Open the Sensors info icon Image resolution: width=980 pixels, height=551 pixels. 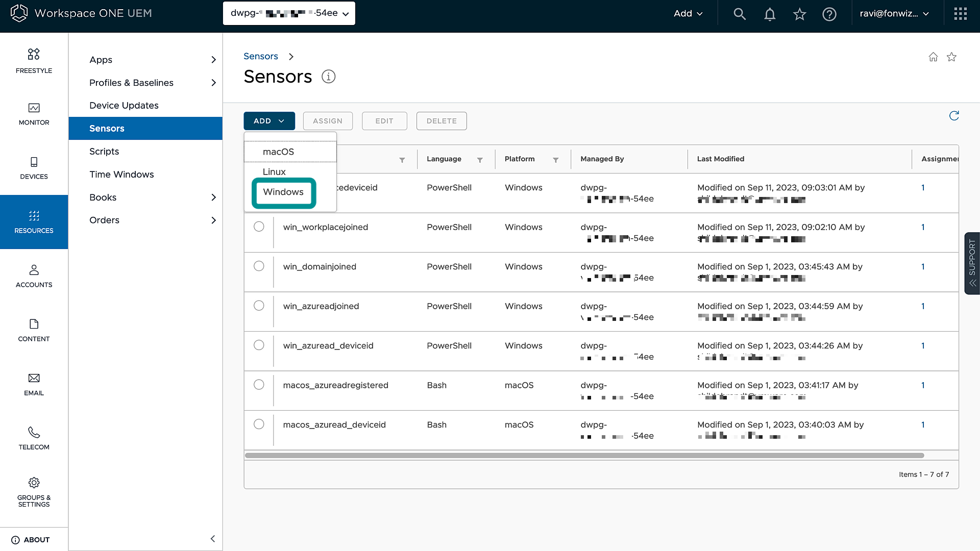328,77
